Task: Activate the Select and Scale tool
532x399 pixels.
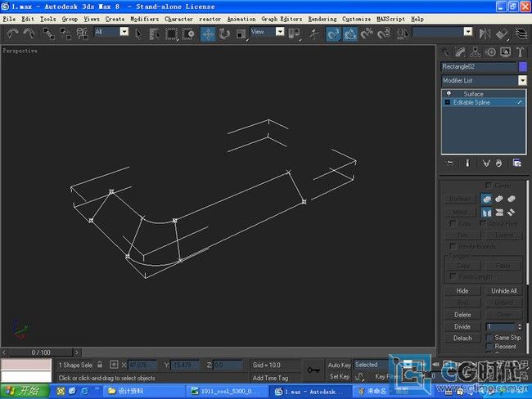Action: pos(241,34)
